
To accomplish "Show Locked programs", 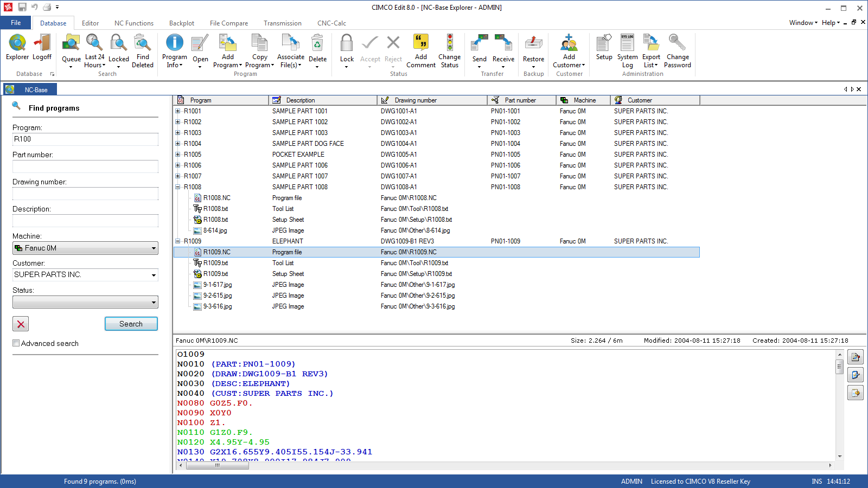I will tap(118, 51).
